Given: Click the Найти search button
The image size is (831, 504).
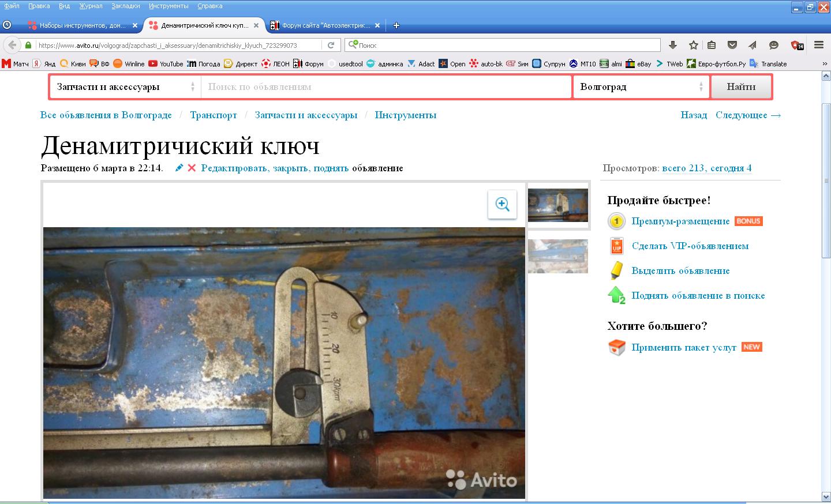Looking at the screenshot, I should click(741, 87).
